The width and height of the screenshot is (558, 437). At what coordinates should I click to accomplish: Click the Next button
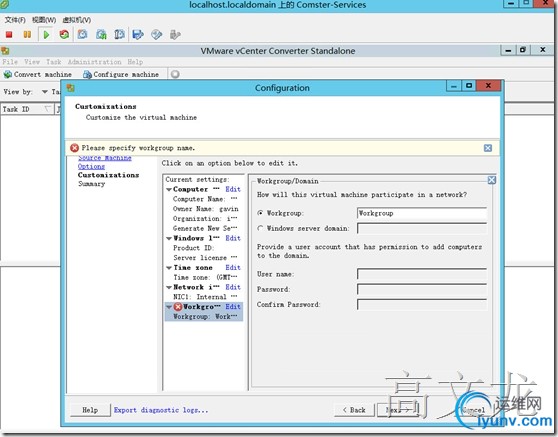(x=398, y=410)
